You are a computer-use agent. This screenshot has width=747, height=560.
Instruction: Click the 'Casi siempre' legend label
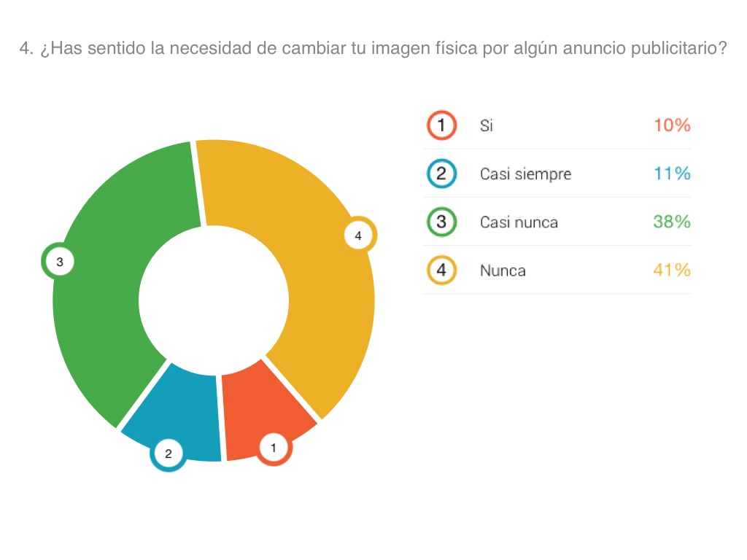point(525,174)
